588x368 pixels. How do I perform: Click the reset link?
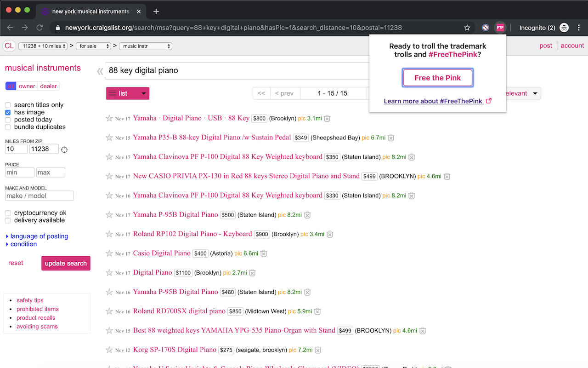[16, 263]
